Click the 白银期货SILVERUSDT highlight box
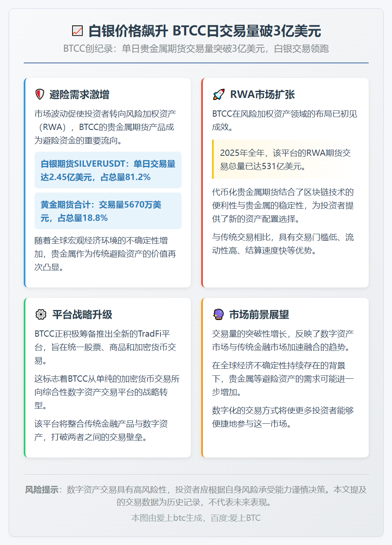The width and height of the screenshot is (392, 545). coord(108,170)
